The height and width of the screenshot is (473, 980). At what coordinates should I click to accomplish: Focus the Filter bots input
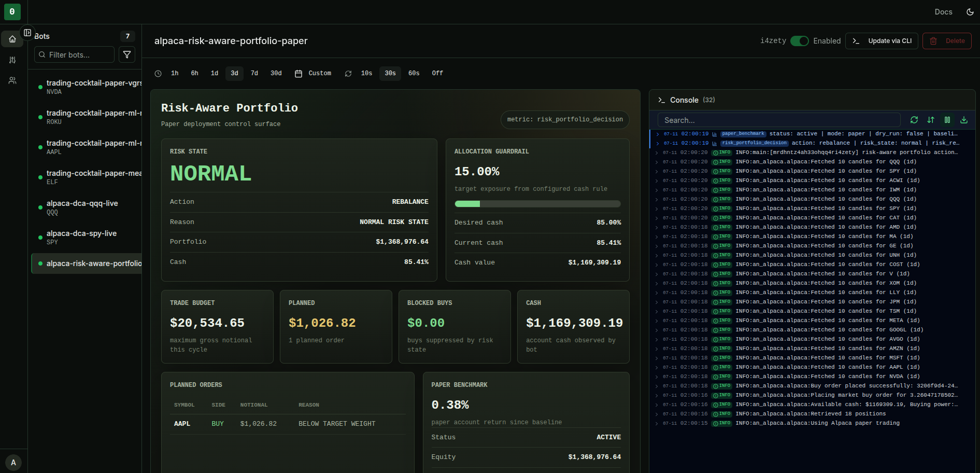pyautogui.click(x=74, y=54)
